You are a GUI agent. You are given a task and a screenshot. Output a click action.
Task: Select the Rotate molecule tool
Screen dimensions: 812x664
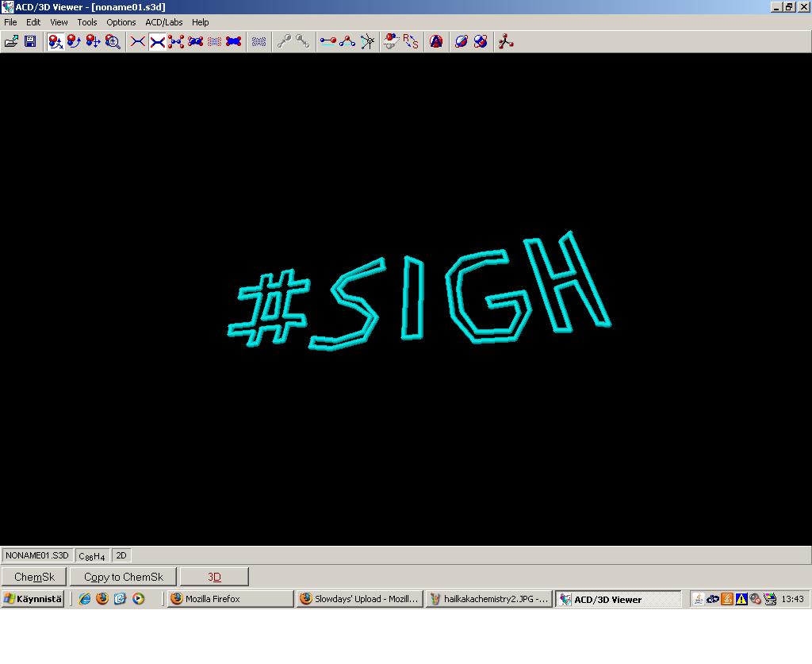tap(75, 41)
